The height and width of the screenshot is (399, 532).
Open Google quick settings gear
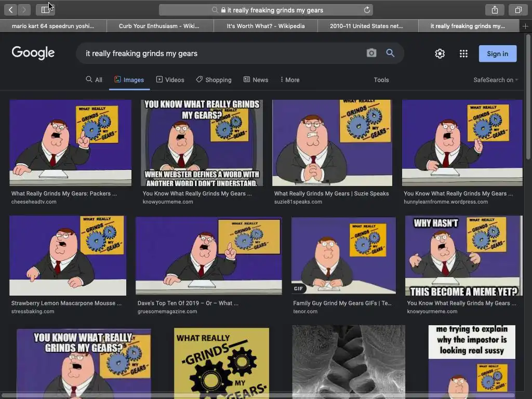[440, 54]
